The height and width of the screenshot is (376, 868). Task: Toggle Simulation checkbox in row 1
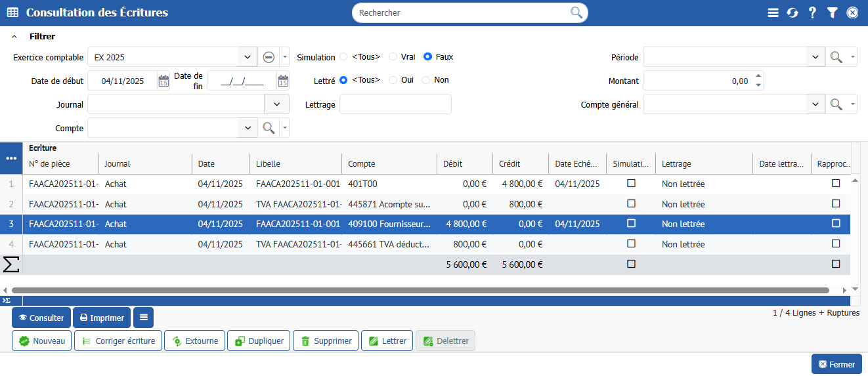point(631,184)
